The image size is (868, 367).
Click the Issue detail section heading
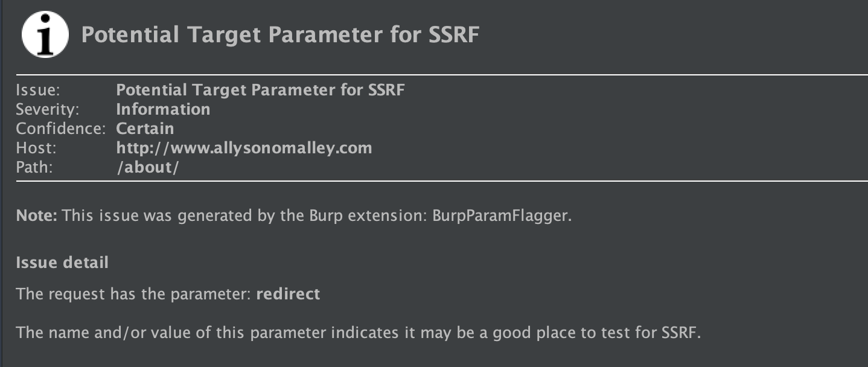(62, 263)
